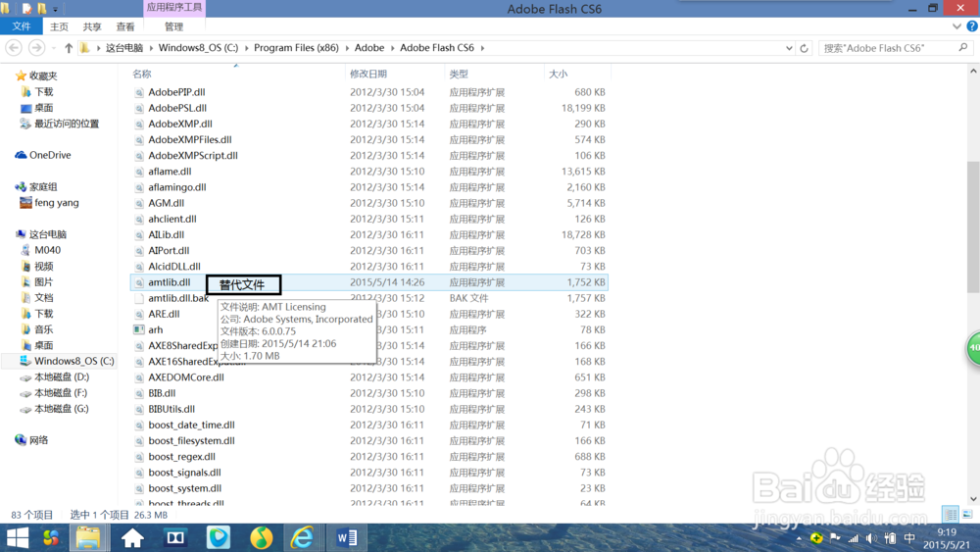Screen dimensions: 980x552
Task: Click the network signal tray icon
Action: [x=854, y=538]
